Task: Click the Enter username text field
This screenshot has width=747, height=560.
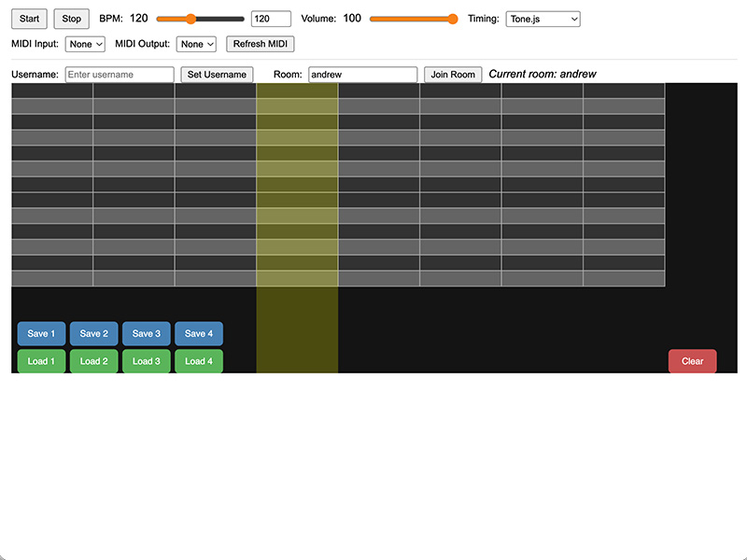Action: (x=120, y=75)
